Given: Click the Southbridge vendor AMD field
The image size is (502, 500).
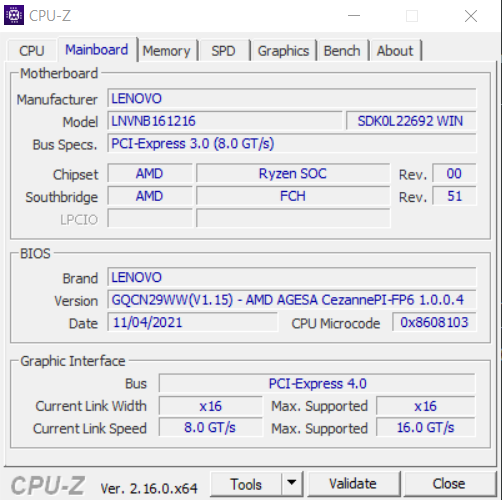Looking at the screenshot, I should click(150, 196).
